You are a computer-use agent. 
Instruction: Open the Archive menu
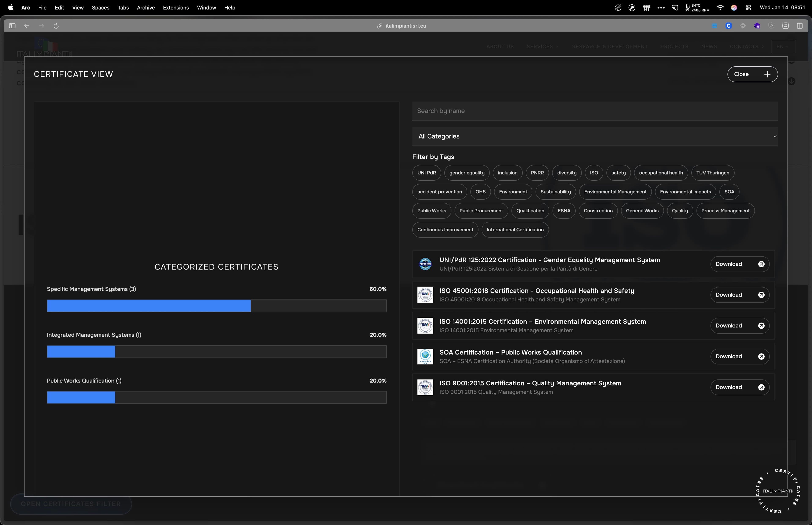[x=145, y=7]
